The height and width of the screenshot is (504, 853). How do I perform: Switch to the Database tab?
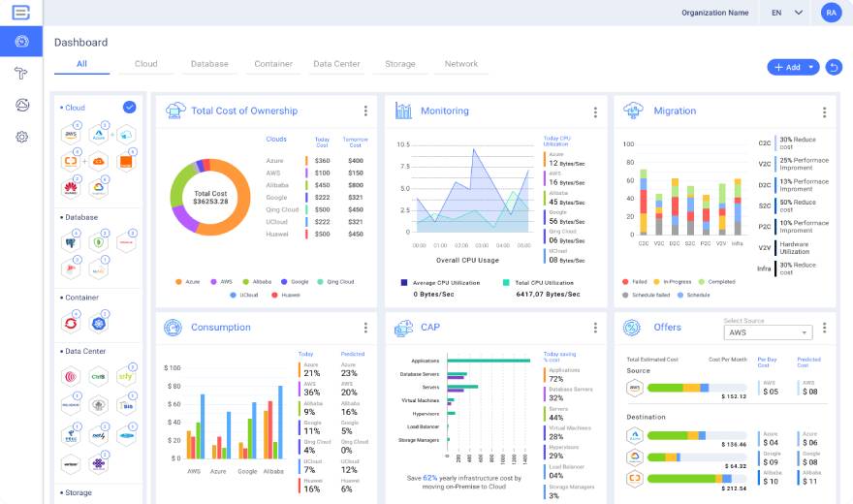pyautogui.click(x=209, y=64)
